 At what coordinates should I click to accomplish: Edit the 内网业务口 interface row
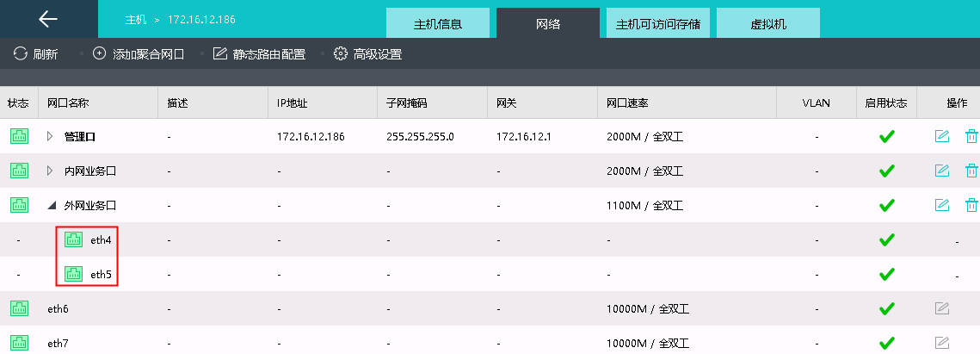pyautogui.click(x=942, y=171)
